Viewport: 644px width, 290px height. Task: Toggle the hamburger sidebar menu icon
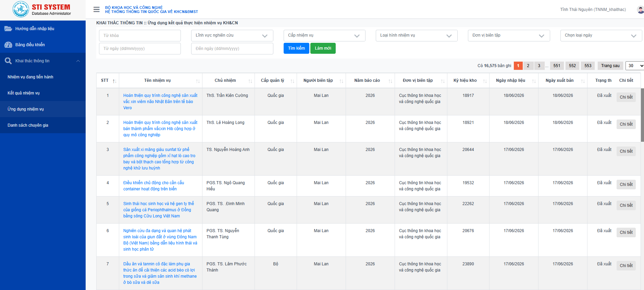coord(97,10)
